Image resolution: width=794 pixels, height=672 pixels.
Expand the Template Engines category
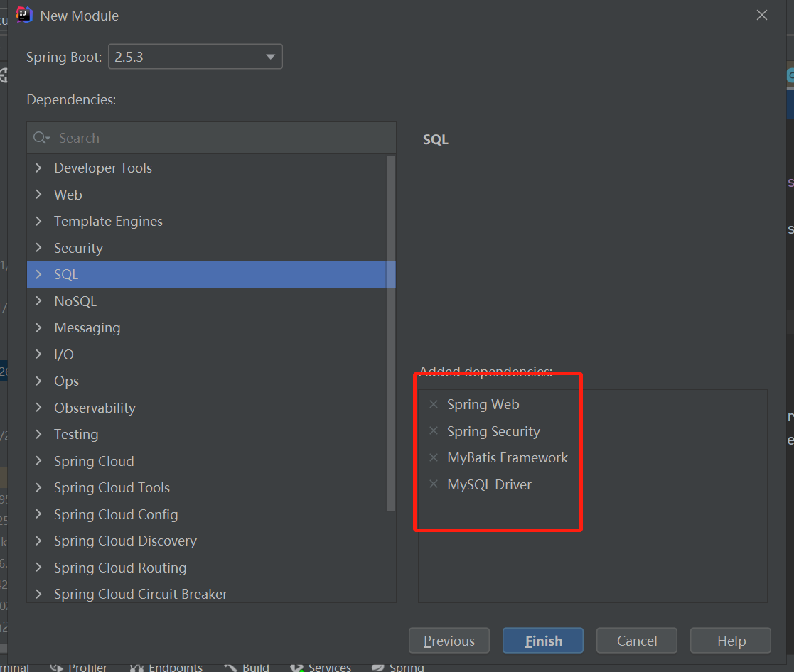[38, 221]
